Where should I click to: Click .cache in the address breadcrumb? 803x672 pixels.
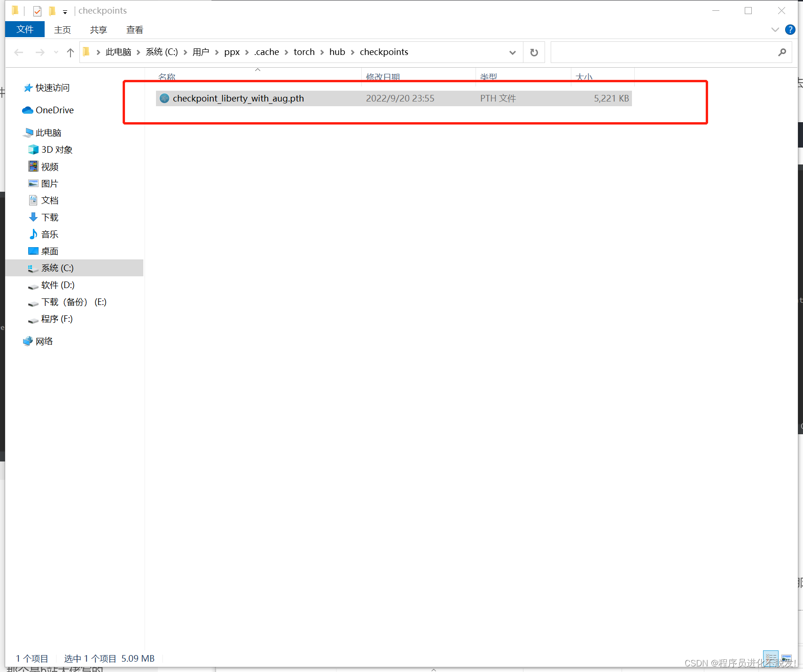(266, 52)
